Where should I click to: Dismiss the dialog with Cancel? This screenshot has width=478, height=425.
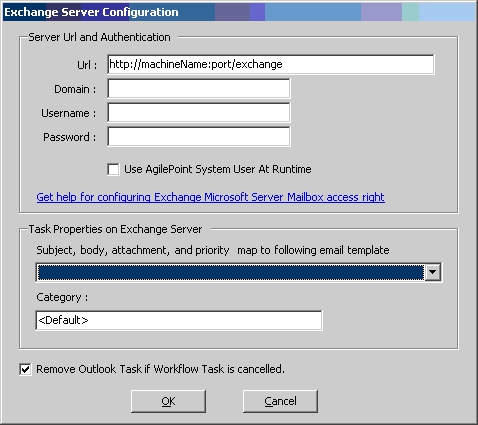pos(280,401)
